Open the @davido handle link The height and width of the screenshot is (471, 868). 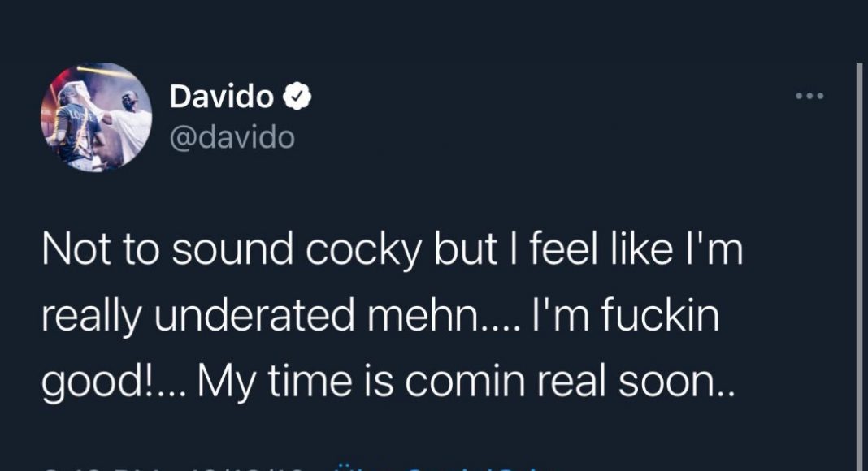click(232, 136)
